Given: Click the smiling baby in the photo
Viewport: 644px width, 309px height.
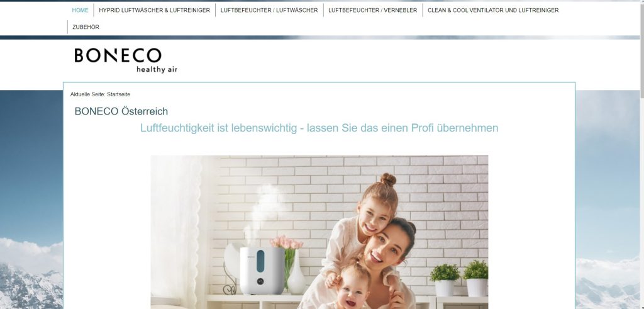Looking at the screenshot, I should coord(353,288).
